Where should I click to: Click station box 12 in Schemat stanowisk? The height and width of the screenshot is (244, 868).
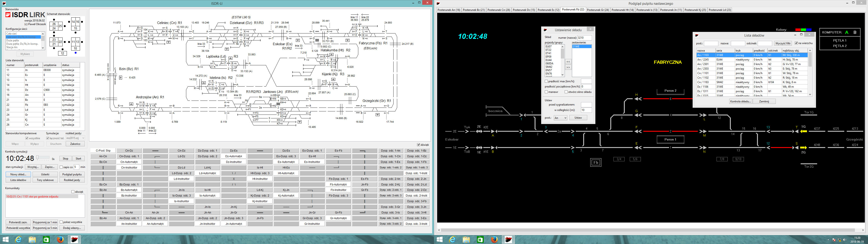[62, 53]
